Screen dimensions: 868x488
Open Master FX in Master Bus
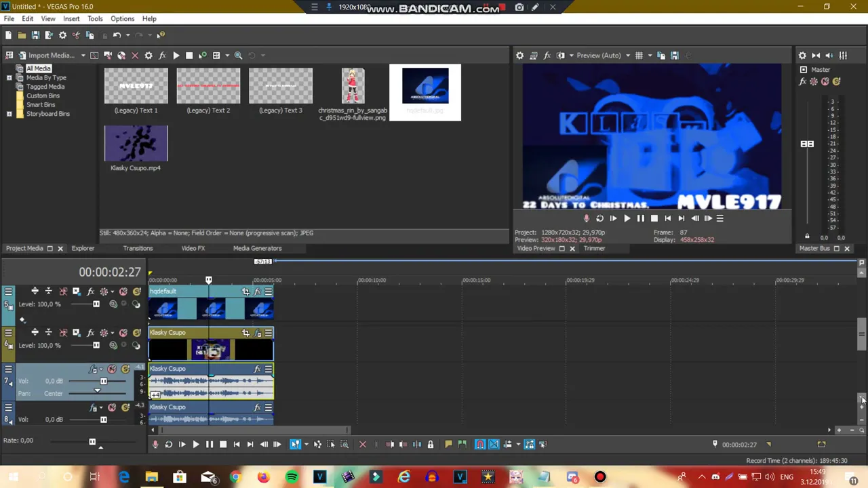802,81
